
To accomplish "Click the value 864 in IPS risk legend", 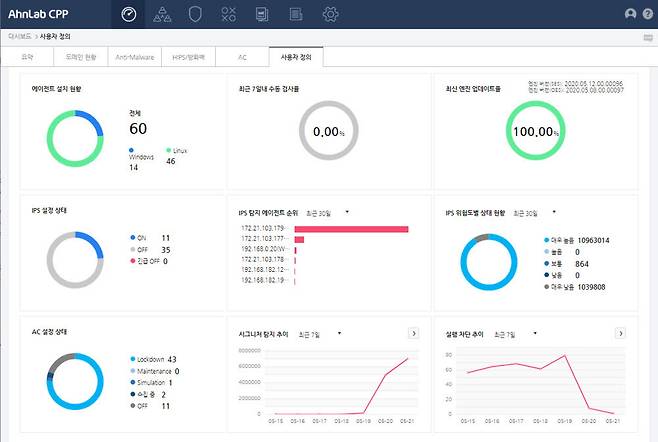I will 582,264.
